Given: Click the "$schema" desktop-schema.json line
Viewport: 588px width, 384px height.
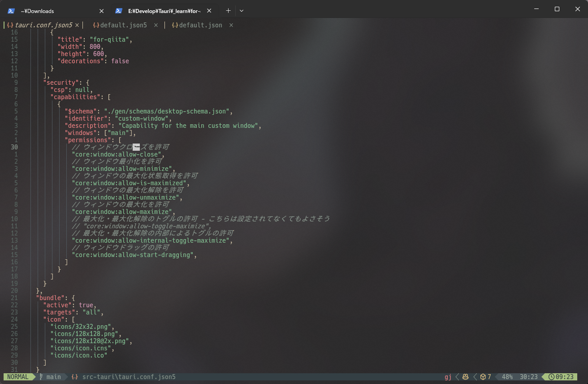Looking at the screenshot, I should [149, 111].
